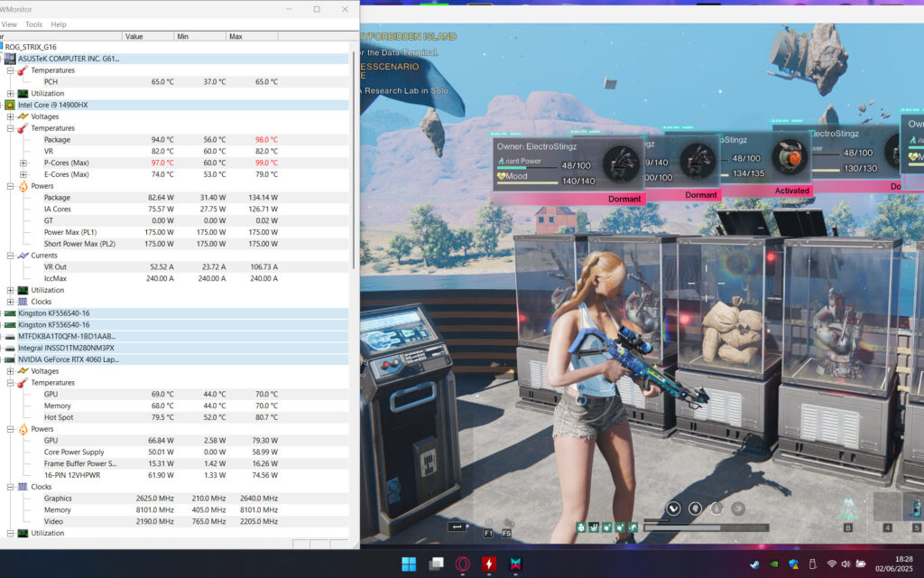Click the HWMonitor vertical scrollbar

tap(354, 159)
